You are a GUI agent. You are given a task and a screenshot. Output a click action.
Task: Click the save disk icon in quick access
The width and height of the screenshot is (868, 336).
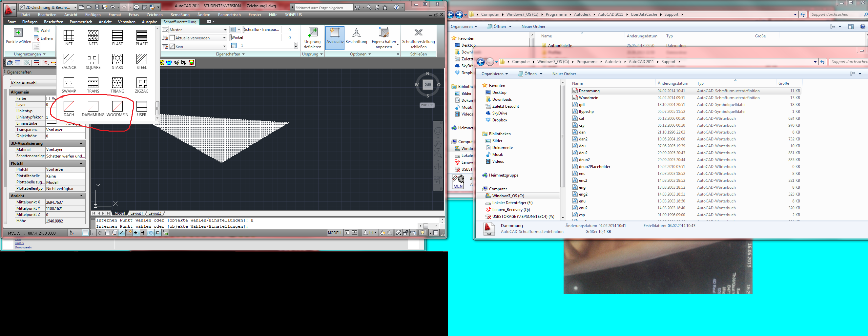97,7
